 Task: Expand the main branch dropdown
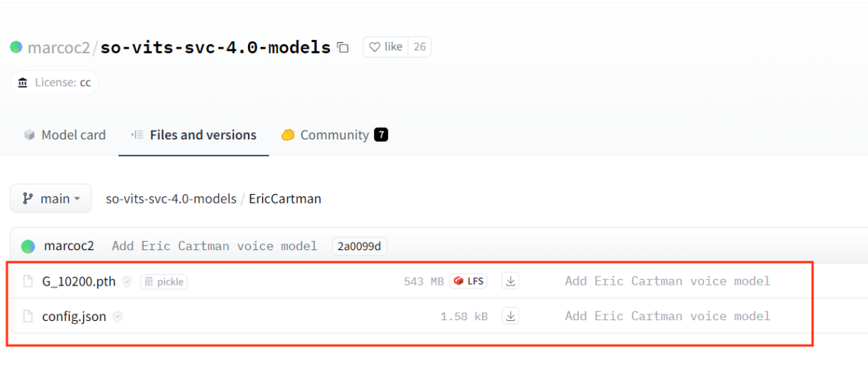(x=51, y=198)
